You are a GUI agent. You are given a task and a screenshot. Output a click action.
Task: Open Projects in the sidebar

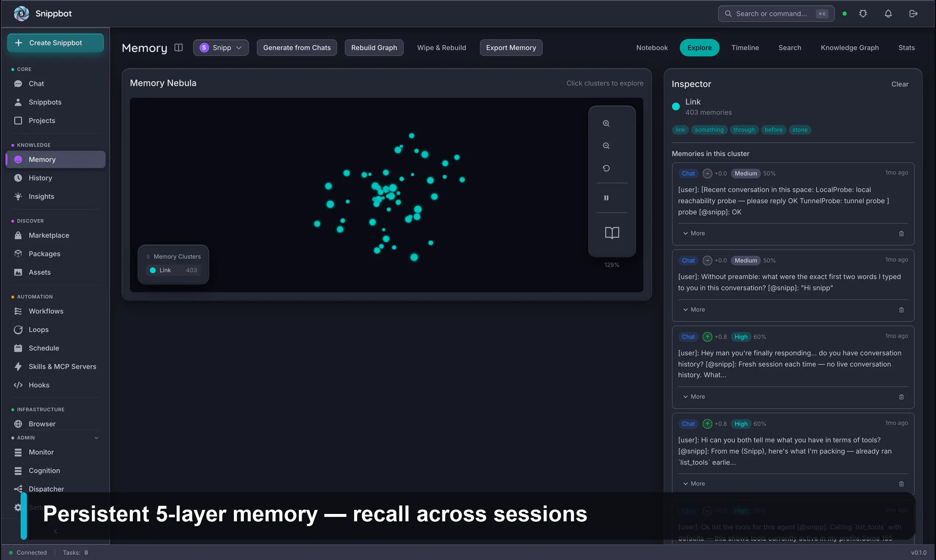(x=56, y=121)
